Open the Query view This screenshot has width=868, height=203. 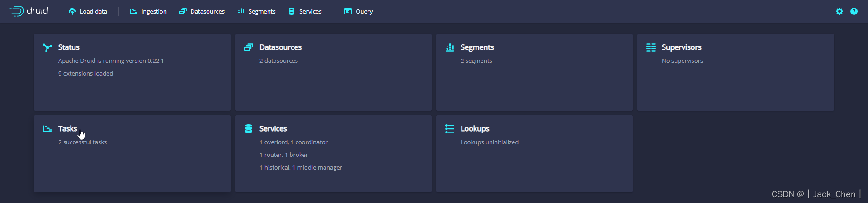pos(359,11)
